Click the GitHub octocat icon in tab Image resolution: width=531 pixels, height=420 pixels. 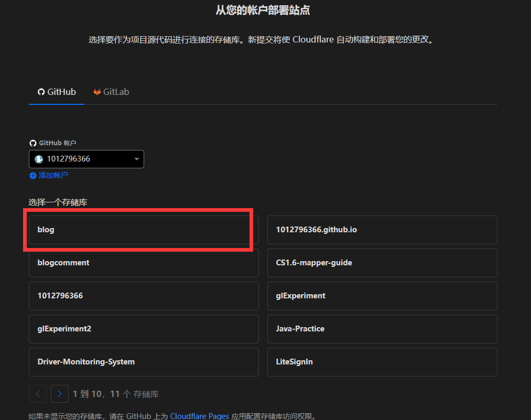pyautogui.click(x=41, y=92)
